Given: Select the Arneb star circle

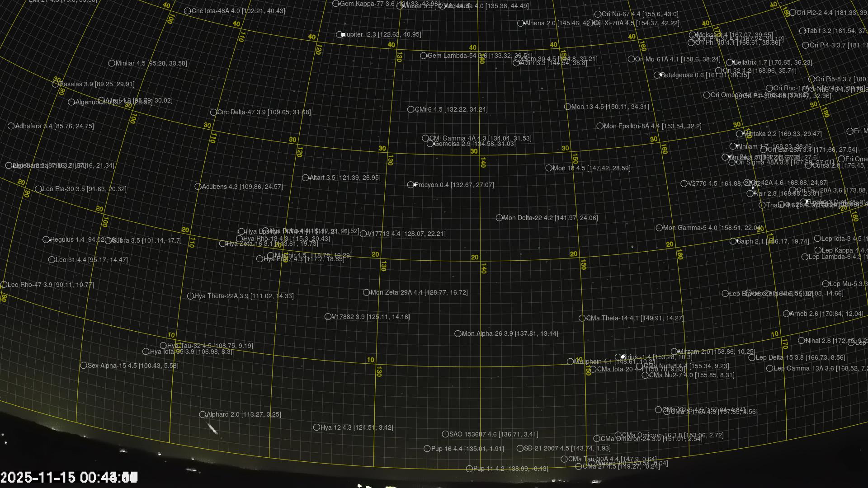Looking at the screenshot, I should tap(786, 314).
